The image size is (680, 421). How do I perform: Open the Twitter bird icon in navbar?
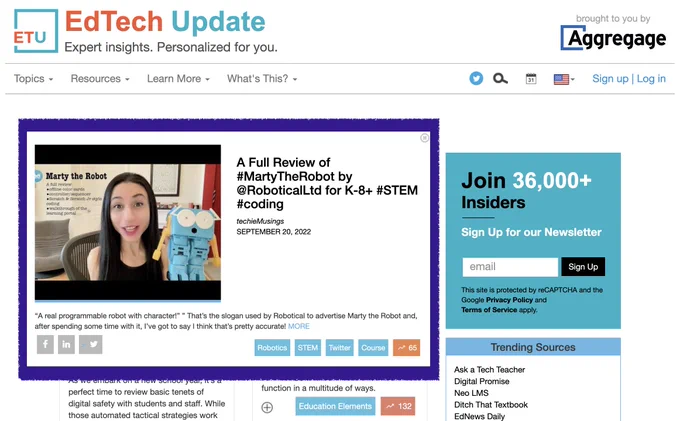click(x=476, y=78)
